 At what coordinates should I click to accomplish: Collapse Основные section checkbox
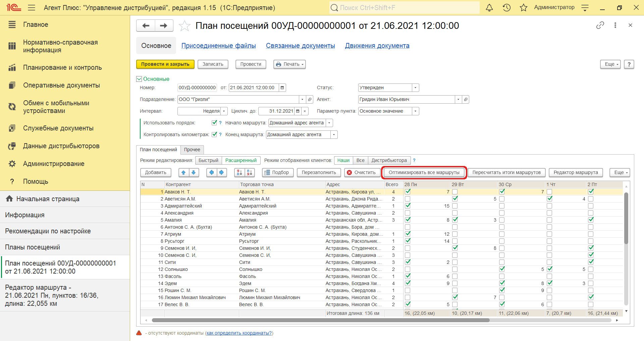[x=139, y=79]
